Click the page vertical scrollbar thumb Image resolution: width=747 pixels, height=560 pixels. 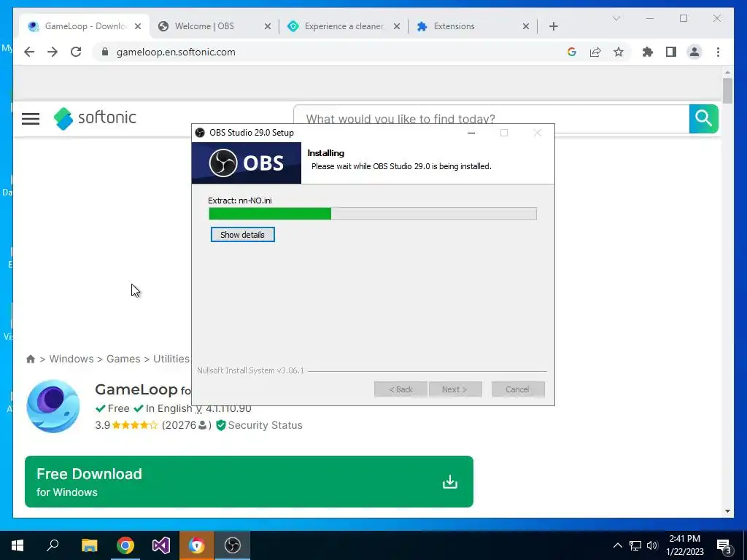click(727, 90)
